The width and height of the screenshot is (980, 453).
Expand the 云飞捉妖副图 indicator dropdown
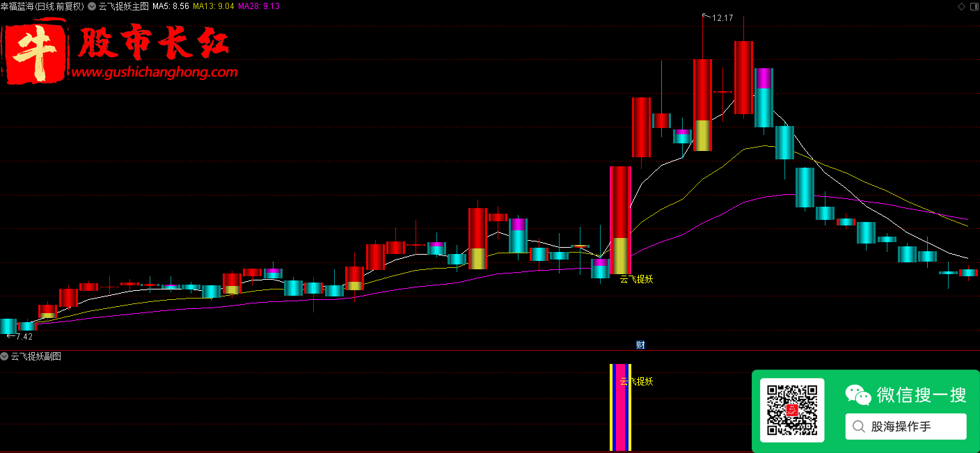(5, 356)
